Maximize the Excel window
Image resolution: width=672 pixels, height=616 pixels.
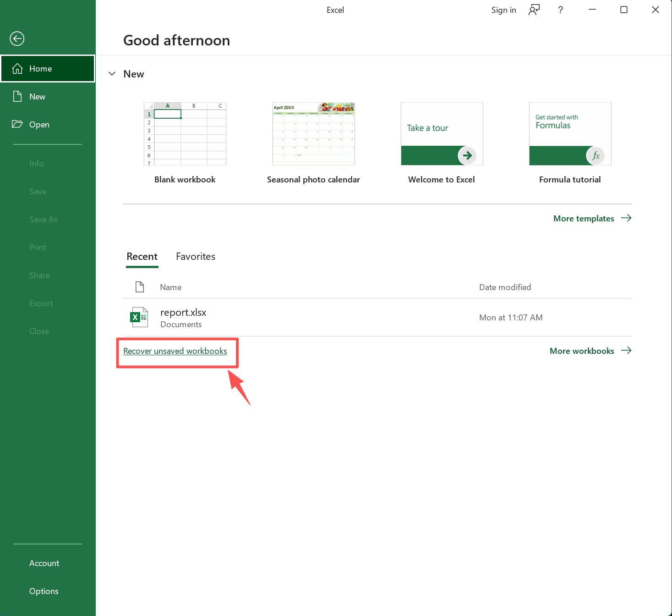point(624,10)
